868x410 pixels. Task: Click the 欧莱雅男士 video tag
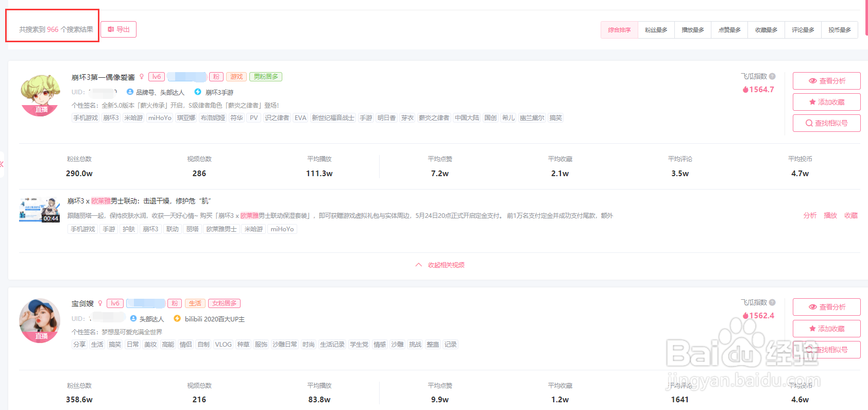[x=222, y=229]
